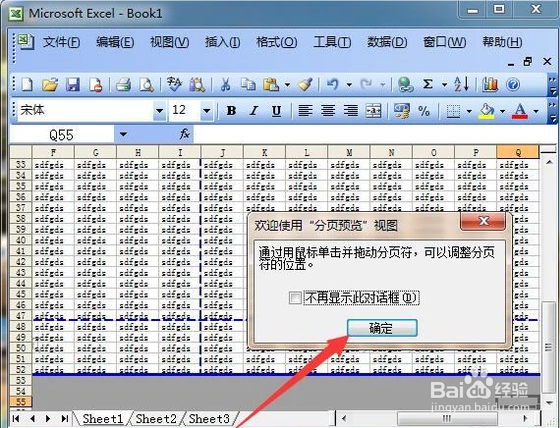Center align text
This screenshot has height=428, width=560.
(x=328, y=111)
